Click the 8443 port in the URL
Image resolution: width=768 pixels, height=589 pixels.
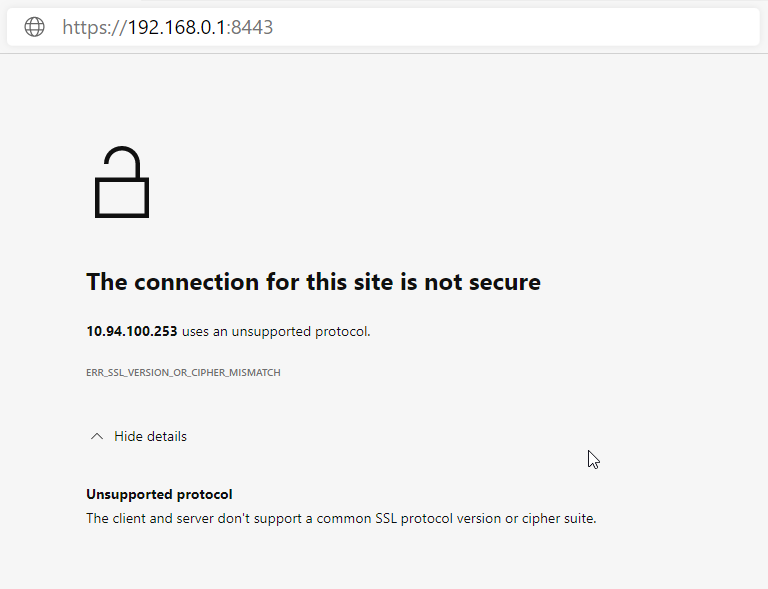point(253,27)
